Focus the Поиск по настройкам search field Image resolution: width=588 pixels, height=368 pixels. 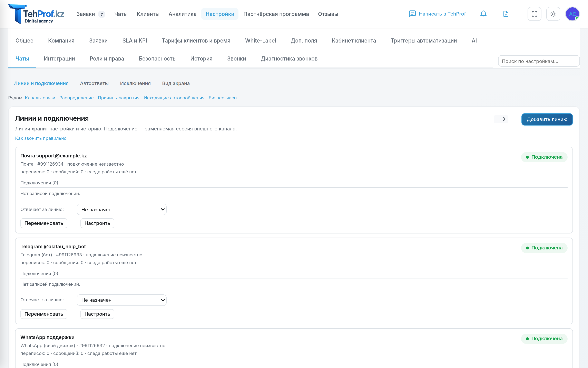(x=539, y=61)
